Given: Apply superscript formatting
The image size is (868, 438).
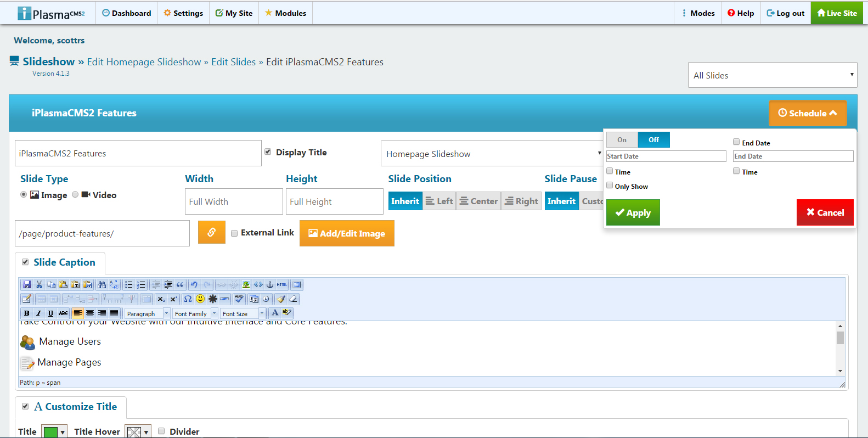Looking at the screenshot, I should tap(173, 299).
